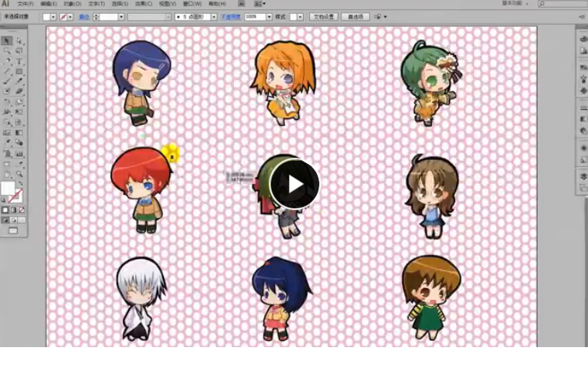Open the 窗口(W) menu
This screenshot has height=365, width=588.
click(192, 4)
